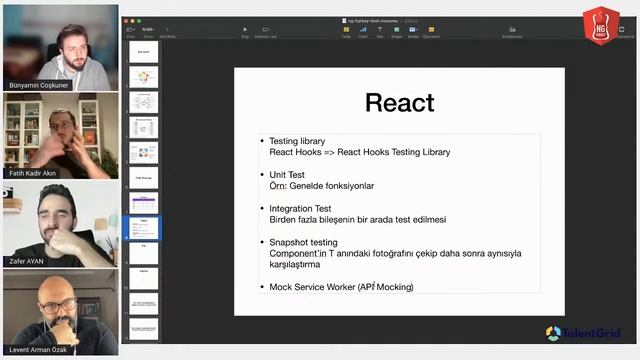Open the Media dropdown in toolbar
Screen dimensions: 640x360
tap(413, 29)
